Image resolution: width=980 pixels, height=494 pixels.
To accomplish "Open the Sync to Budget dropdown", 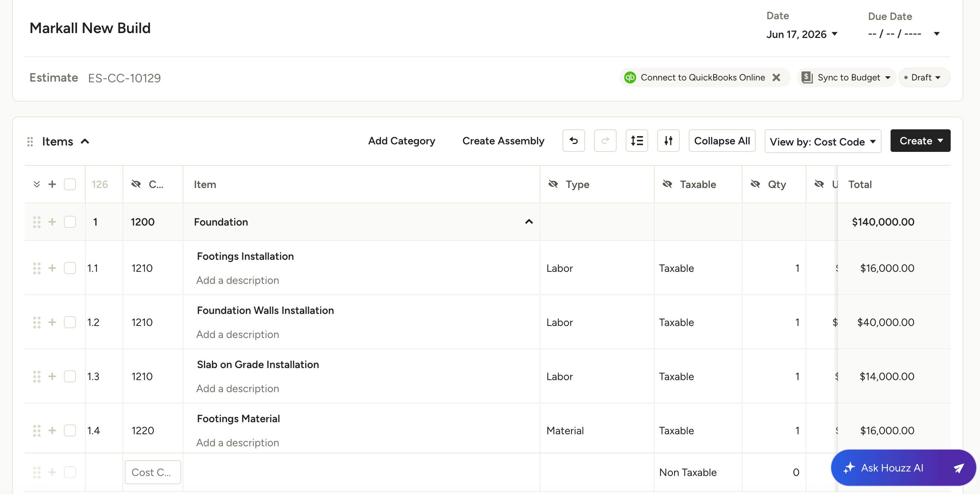I will click(x=846, y=77).
